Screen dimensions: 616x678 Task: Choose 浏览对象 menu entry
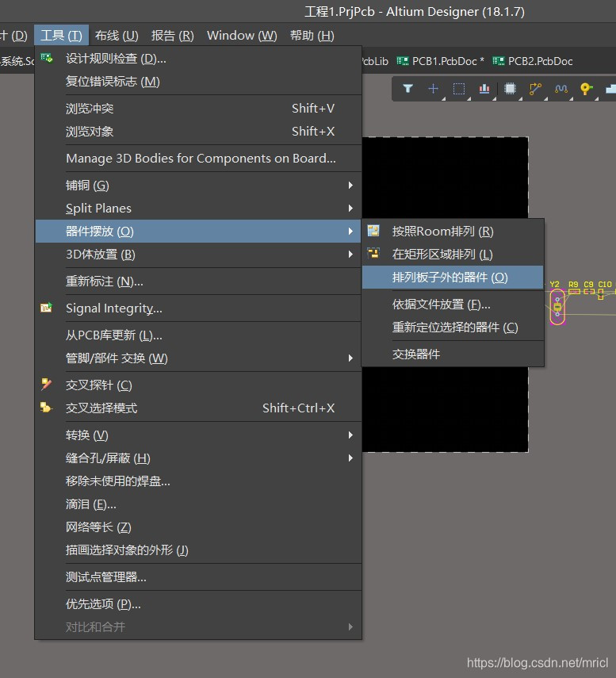pyautogui.click(x=198, y=131)
